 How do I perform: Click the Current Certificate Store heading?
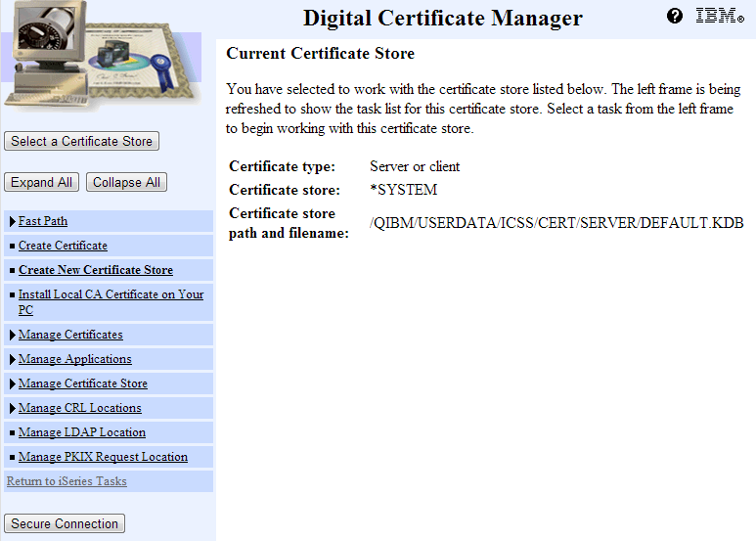point(320,53)
